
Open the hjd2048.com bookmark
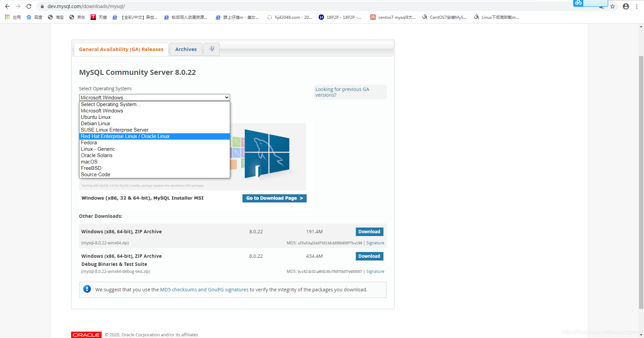coord(289,17)
